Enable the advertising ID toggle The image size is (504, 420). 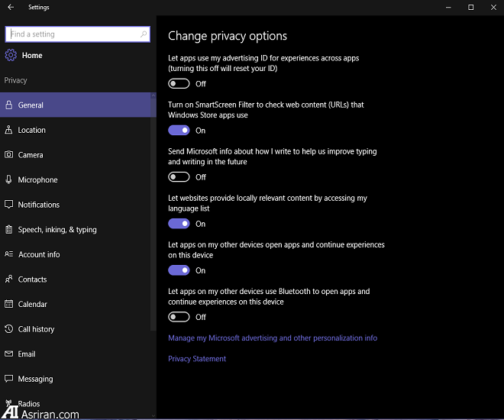(179, 84)
